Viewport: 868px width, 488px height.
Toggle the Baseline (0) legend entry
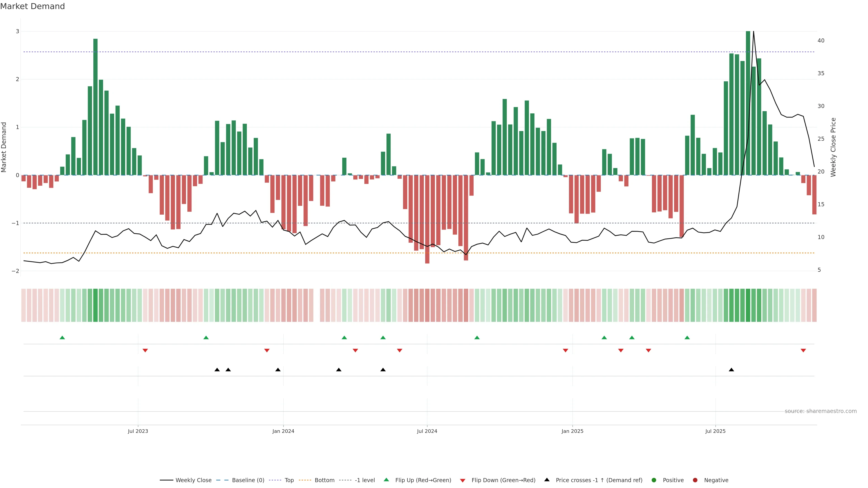pos(248,480)
